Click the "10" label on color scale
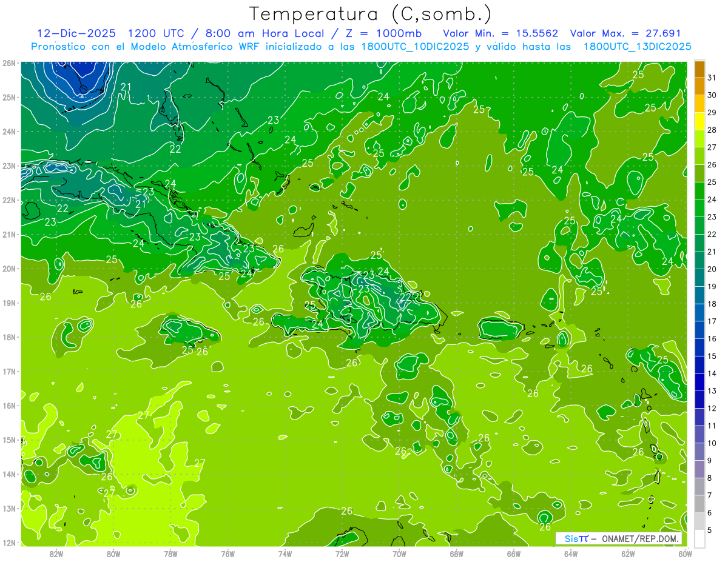This screenshot has width=728, height=562. (712, 443)
